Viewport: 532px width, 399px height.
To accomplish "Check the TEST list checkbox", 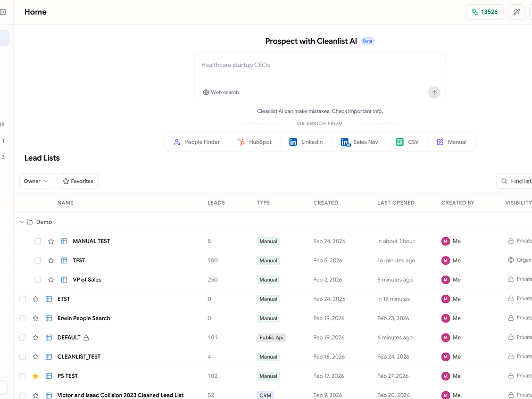I will [38, 261].
